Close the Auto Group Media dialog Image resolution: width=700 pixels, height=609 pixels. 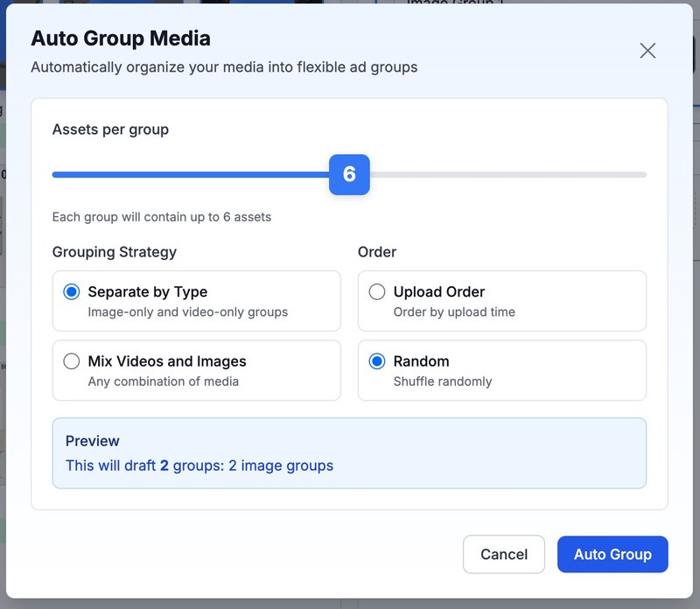(647, 50)
